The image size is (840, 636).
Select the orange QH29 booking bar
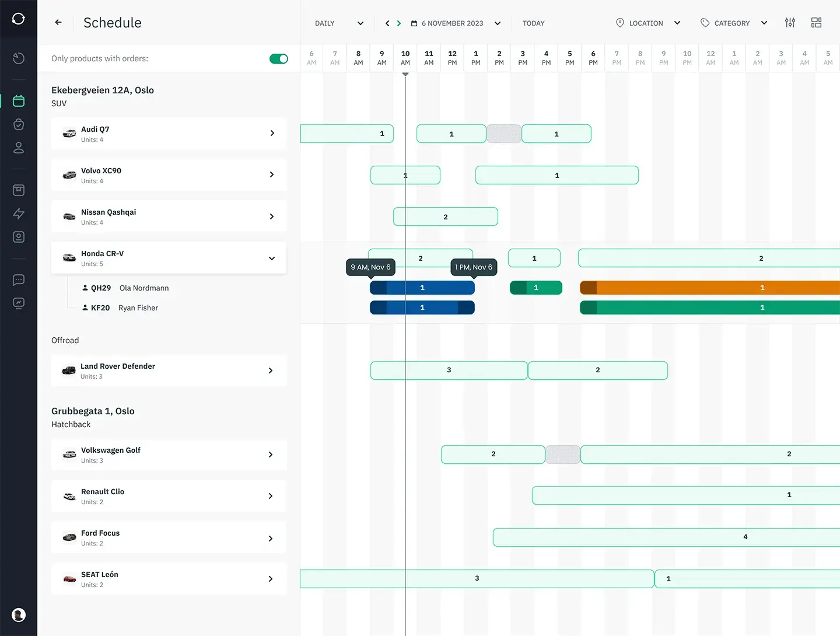click(x=709, y=288)
